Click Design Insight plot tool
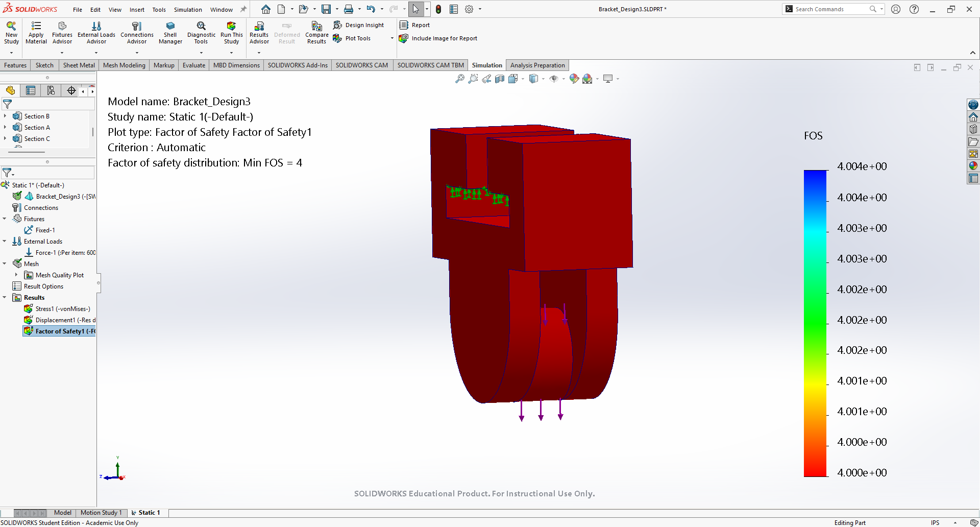 tap(358, 25)
